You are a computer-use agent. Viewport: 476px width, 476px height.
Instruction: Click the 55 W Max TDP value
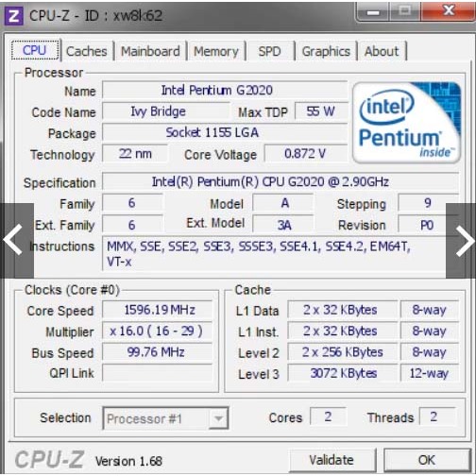click(321, 111)
